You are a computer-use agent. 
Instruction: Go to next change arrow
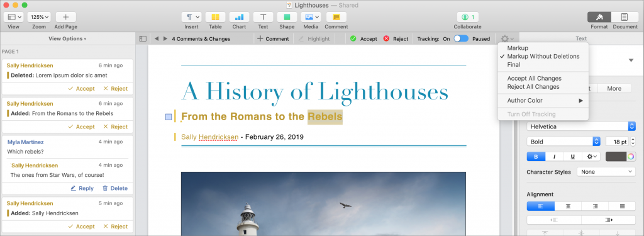click(165, 38)
